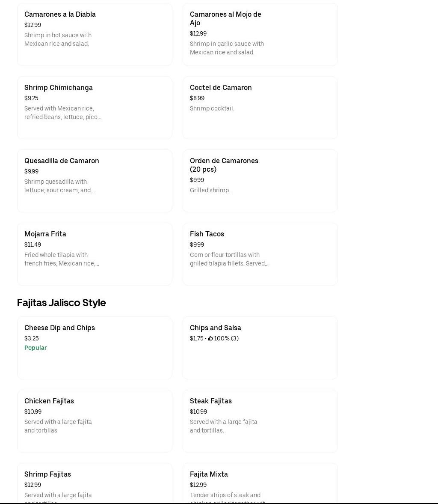This screenshot has height=504, width=438.
Task: Click the Mojarra Frita description text
Action: 62,259
